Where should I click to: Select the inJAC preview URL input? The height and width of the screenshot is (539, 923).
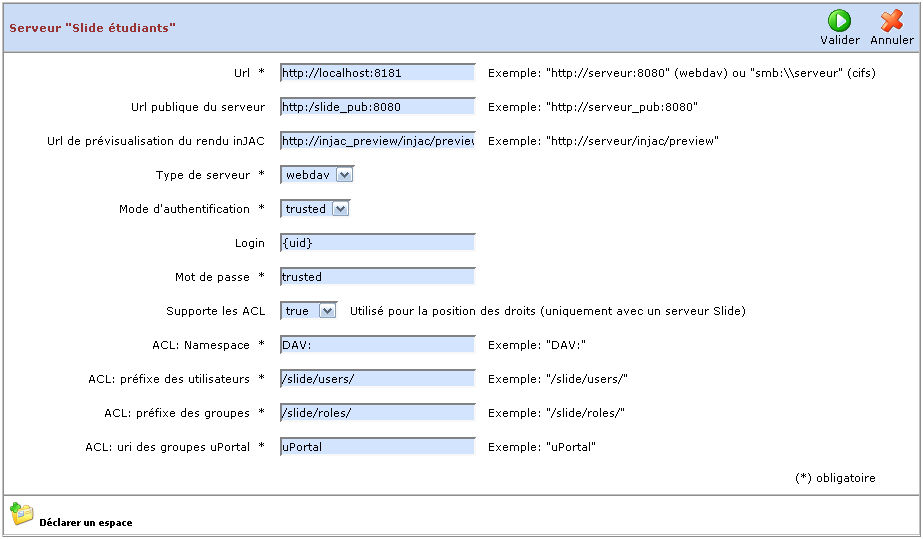pyautogui.click(x=377, y=141)
